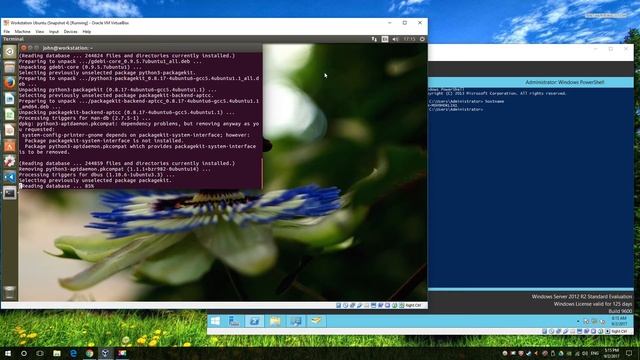Click the Windows Server Start button
Image resolution: width=640 pixels, height=360 pixels.
click(215, 321)
